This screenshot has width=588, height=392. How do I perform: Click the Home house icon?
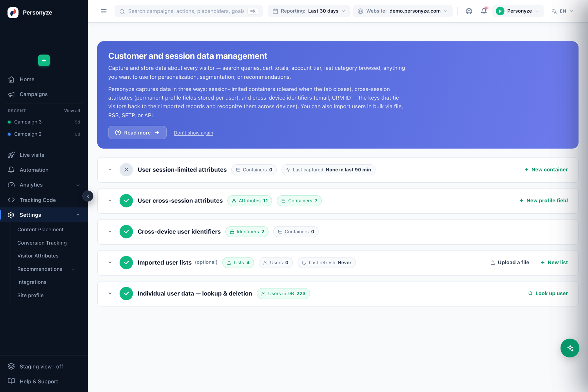11,79
